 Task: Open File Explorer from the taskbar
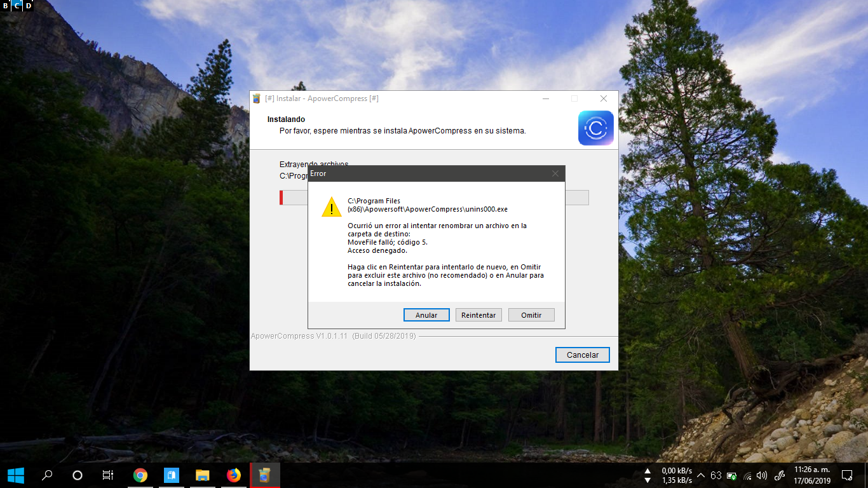coord(202,475)
